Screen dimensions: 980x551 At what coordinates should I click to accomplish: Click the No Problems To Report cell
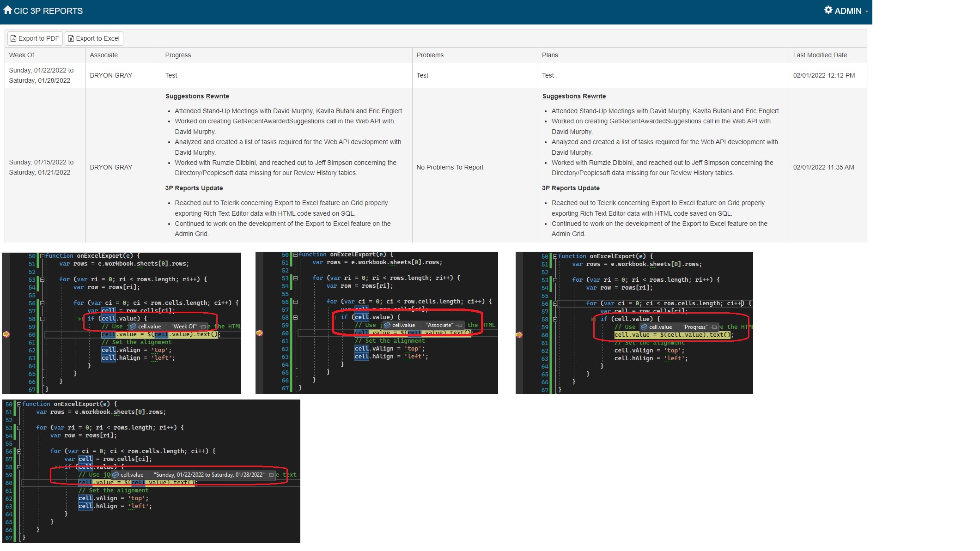[x=450, y=167]
